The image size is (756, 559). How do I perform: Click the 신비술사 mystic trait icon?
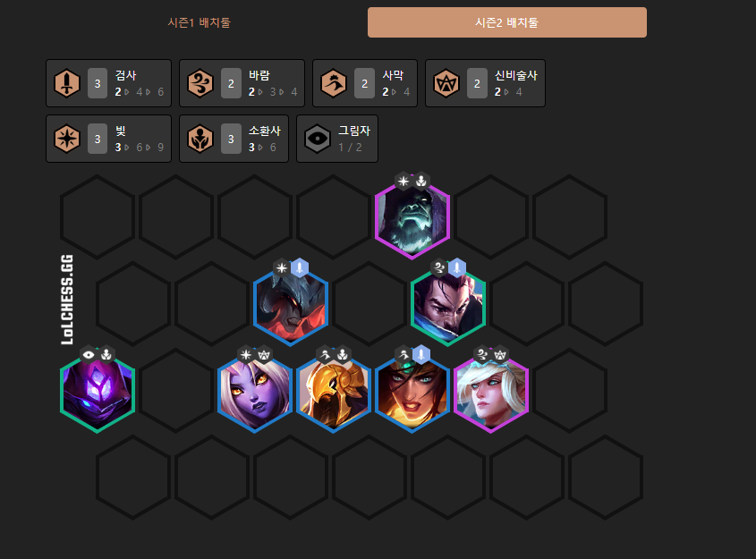[x=446, y=83]
